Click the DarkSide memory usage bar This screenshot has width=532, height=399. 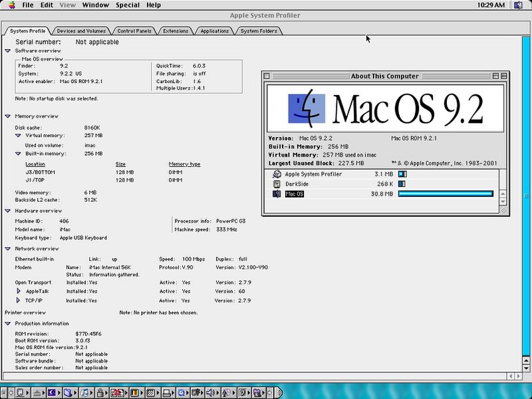pos(402,184)
